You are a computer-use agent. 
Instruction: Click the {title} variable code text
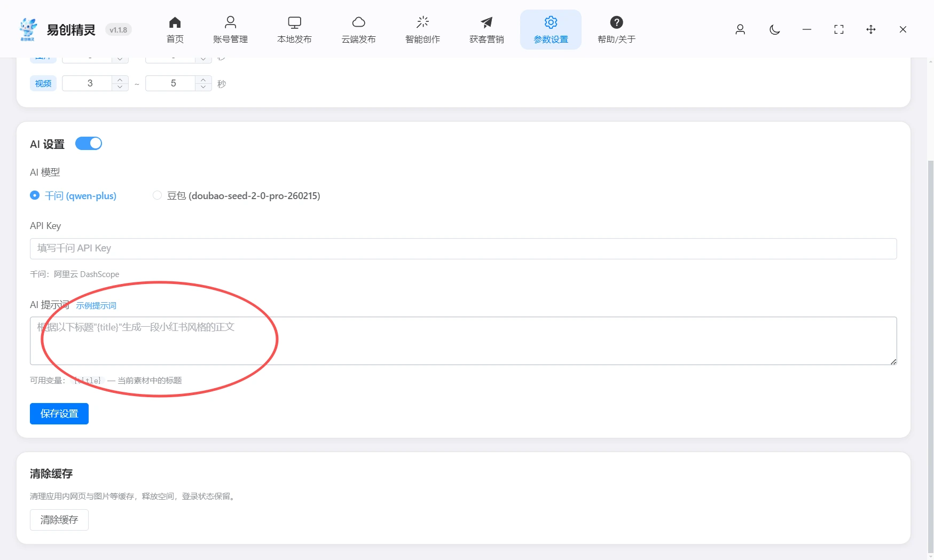pyautogui.click(x=87, y=381)
